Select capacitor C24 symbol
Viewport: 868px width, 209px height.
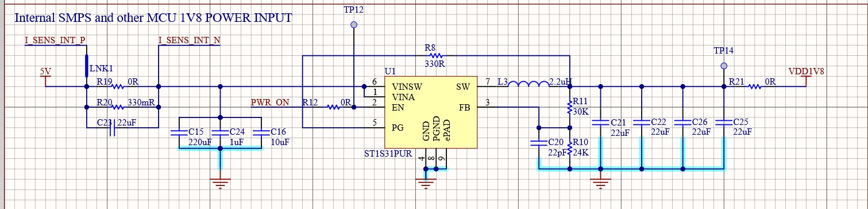221,133
